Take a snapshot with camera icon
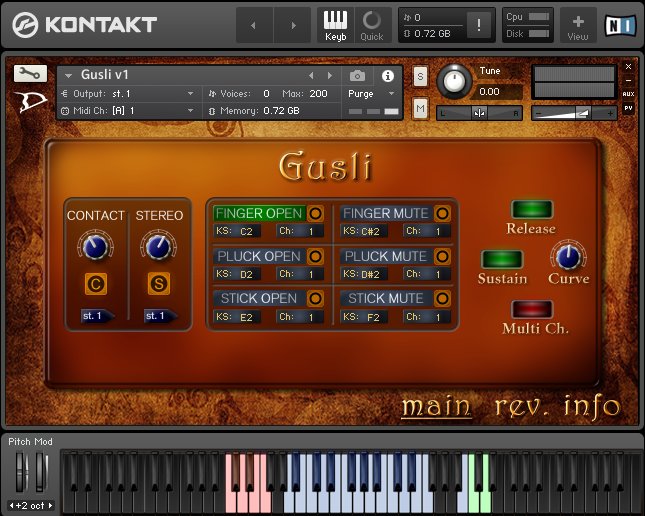Screen dimensions: 645x516 point(357,76)
